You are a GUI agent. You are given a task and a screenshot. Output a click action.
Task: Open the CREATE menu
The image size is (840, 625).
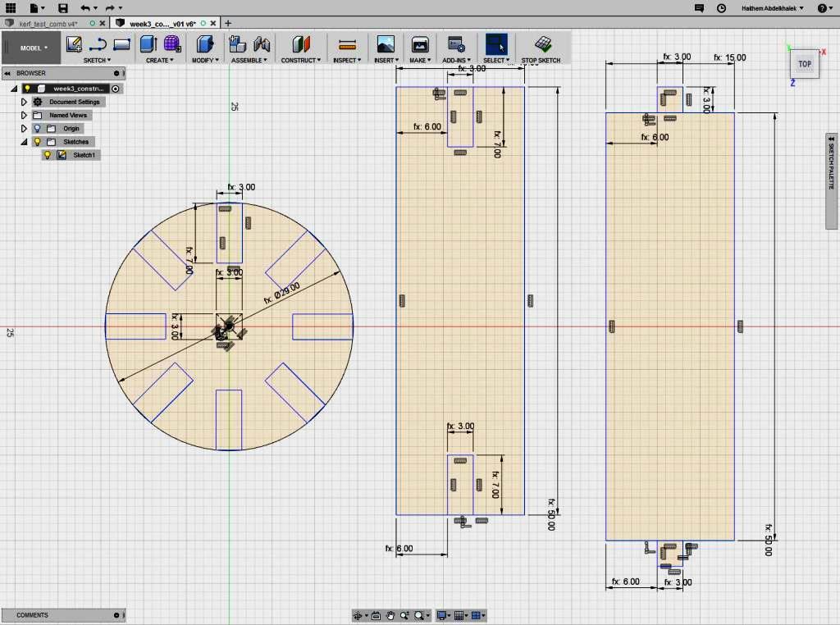(x=160, y=61)
